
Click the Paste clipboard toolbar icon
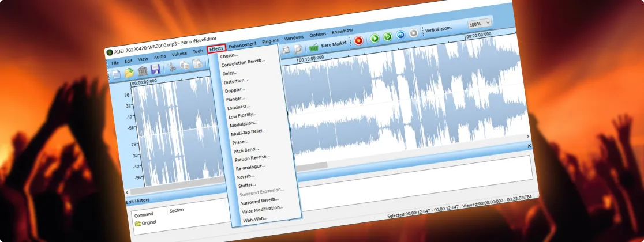click(x=197, y=63)
